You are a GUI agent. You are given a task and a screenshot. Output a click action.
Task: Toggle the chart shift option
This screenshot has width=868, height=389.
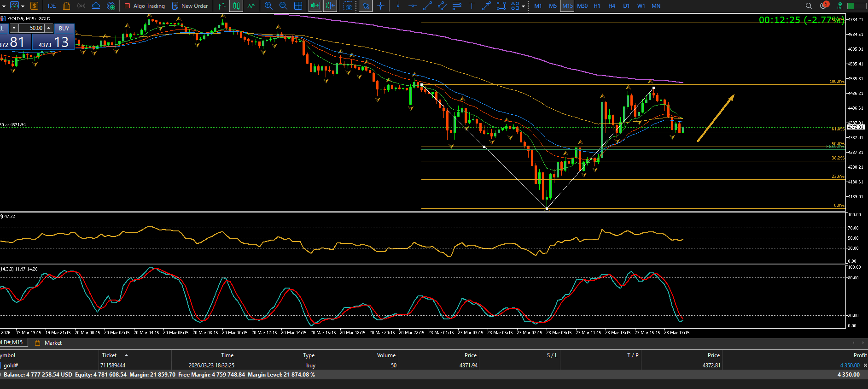[x=330, y=6]
